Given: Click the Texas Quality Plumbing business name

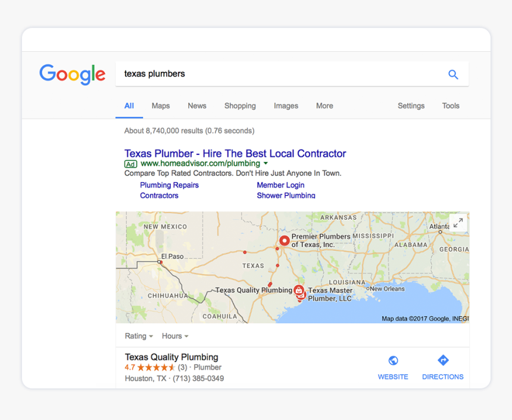Looking at the screenshot, I should coord(171,357).
